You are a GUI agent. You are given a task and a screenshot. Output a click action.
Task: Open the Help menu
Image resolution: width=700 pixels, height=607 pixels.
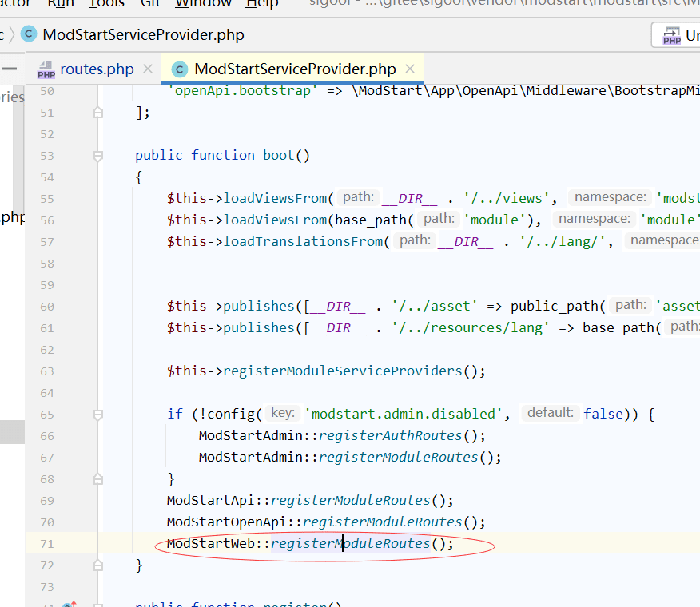pyautogui.click(x=261, y=3)
